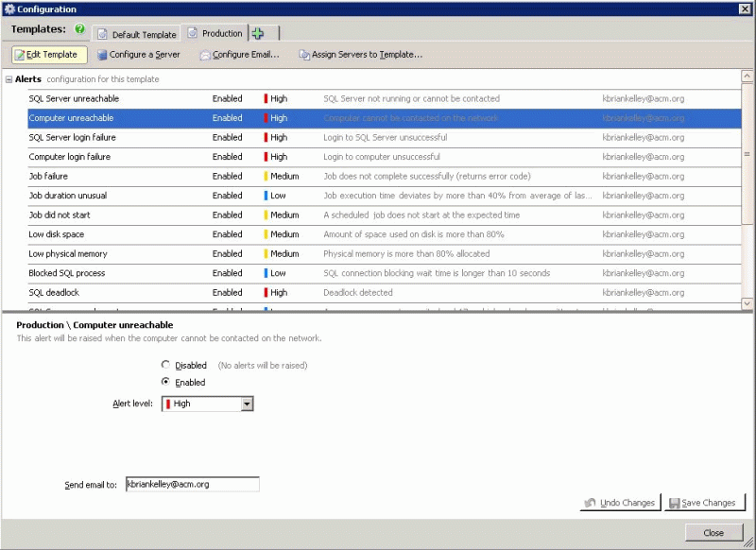The width and height of the screenshot is (756, 550).
Task: Click Assign Servers to Template icon
Action: pyautogui.click(x=304, y=54)
